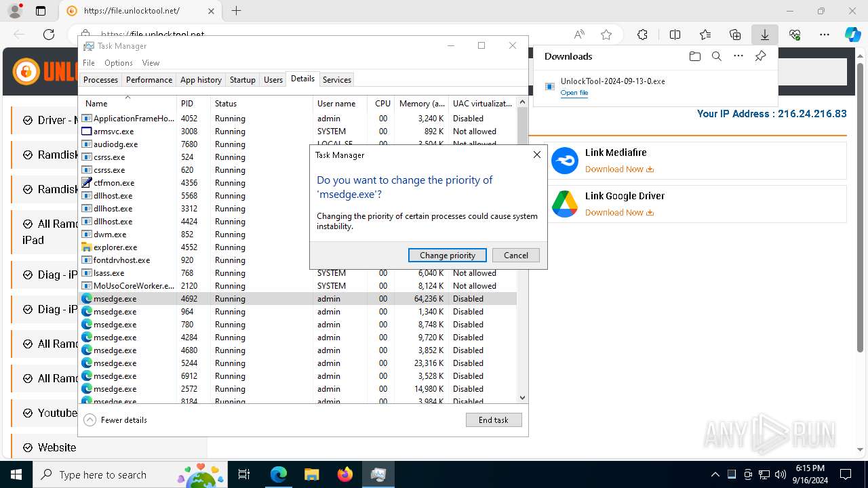The width and height of the screenshot is (868, 488).
Task: Launch Firefox from the taskbar
Action: [x=345, y=474]
